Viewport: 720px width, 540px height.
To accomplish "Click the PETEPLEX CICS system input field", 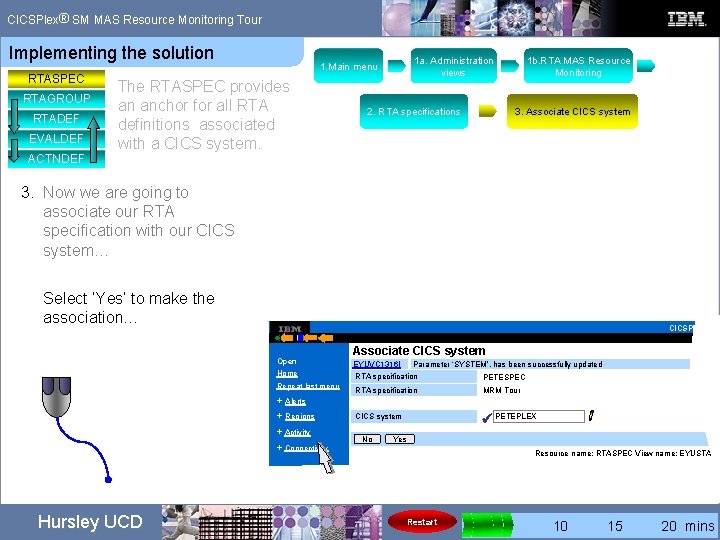I will [x=539, y=416].
